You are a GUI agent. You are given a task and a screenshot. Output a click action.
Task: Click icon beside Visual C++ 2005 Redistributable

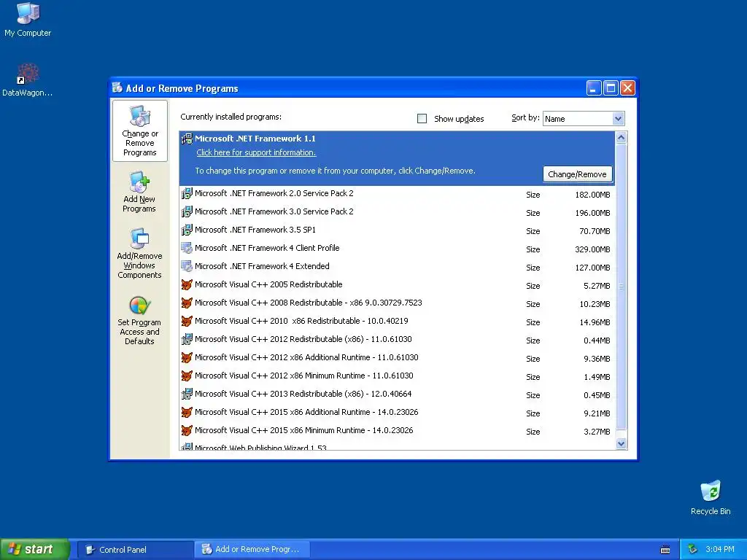[x=187, y=285]
